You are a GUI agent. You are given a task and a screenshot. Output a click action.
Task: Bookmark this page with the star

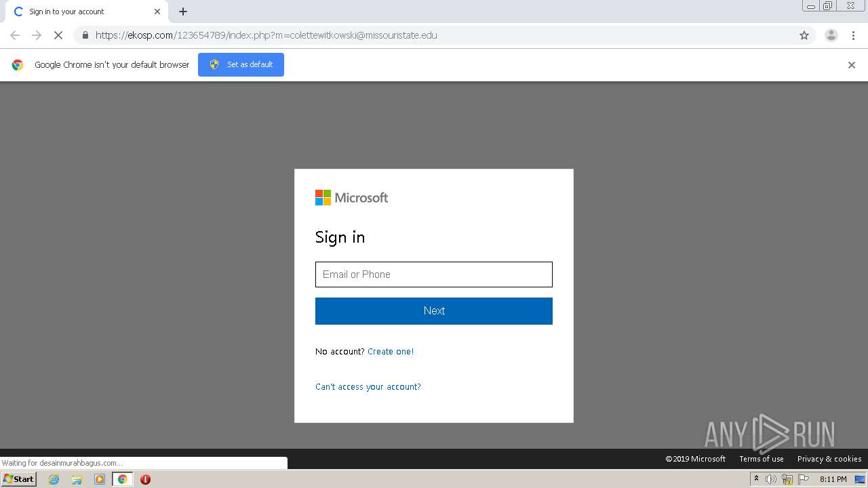pos(804,35)
